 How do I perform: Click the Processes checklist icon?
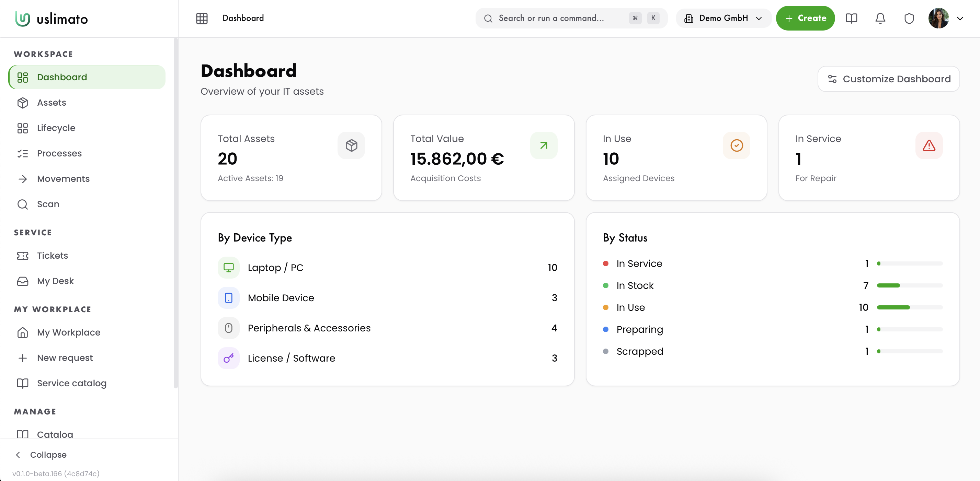coord(22,154)
